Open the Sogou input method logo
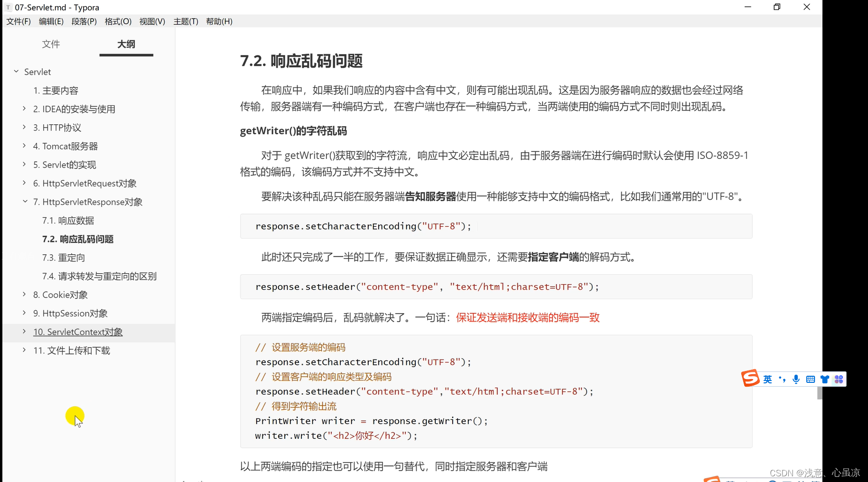Screen dimensions: 868x482 (x=751, y=379)
